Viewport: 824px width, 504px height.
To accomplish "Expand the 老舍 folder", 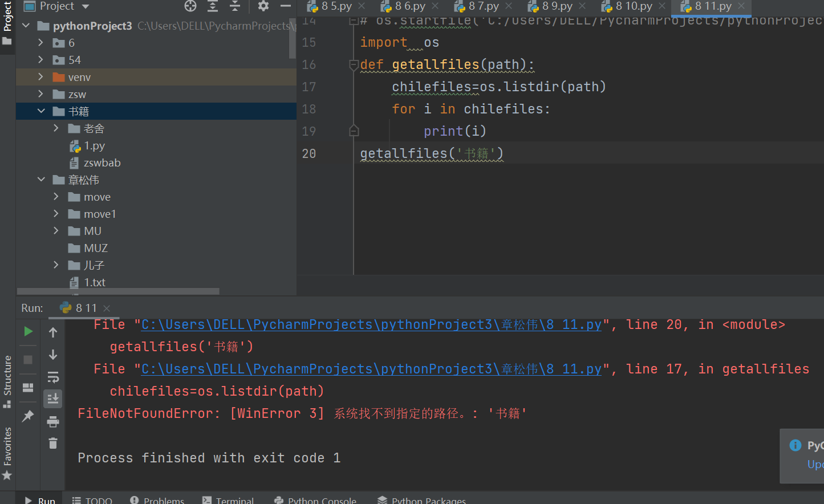I will [x=56, y=128].
